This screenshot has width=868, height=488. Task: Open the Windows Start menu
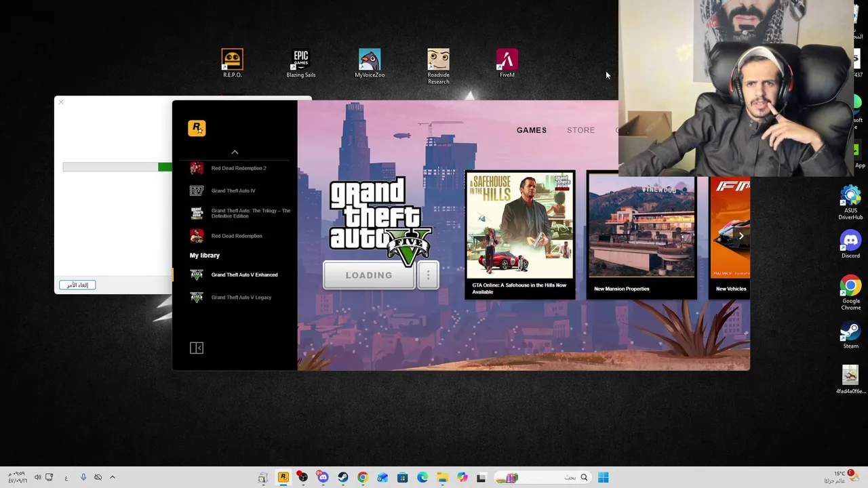[603, 477]
